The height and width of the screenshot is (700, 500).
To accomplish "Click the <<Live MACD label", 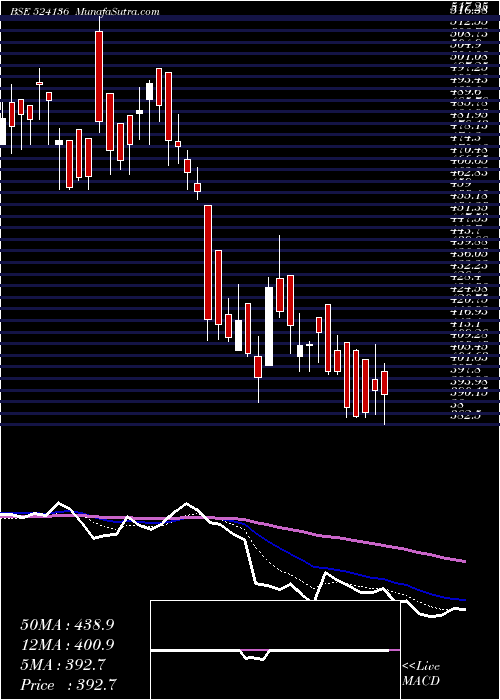I will point(421,674).
